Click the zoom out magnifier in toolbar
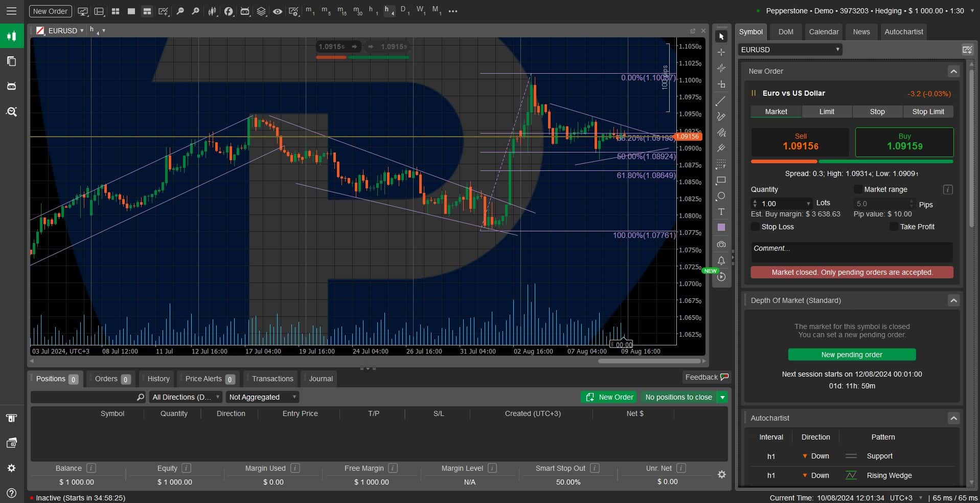Screen dimensions: 980x503 (x=180, y=11)
